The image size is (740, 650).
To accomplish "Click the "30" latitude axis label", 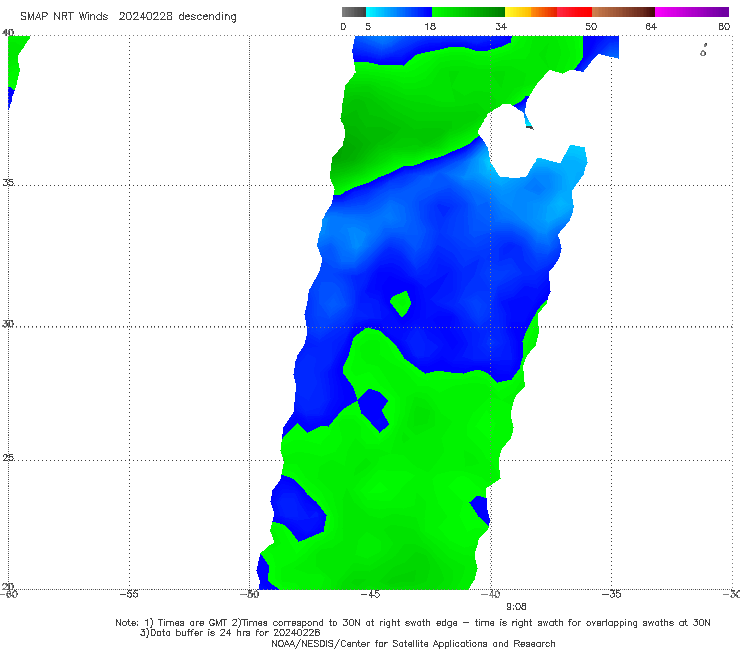I will pyautogui.click(x=8, y=324).
